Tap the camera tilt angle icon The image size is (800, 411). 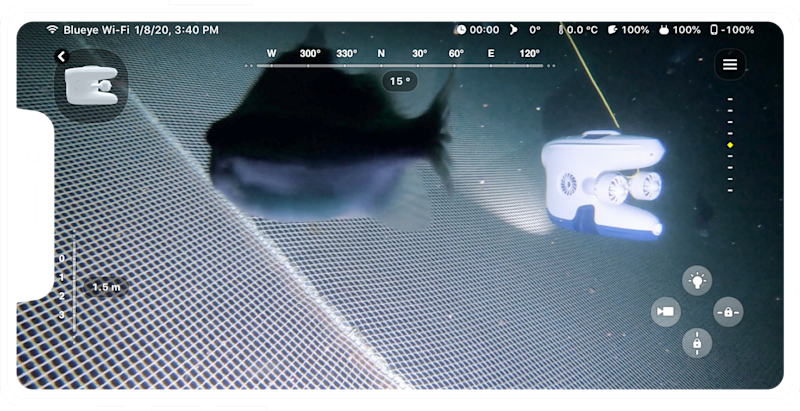(514, 30)
